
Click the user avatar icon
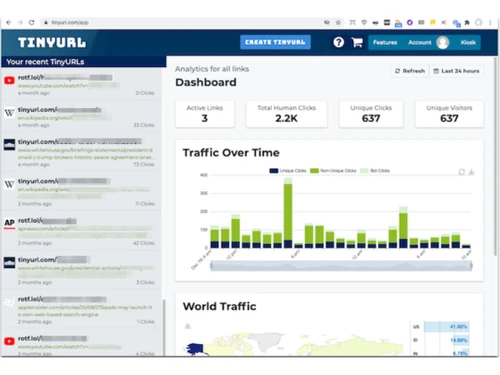click(443, 42)
